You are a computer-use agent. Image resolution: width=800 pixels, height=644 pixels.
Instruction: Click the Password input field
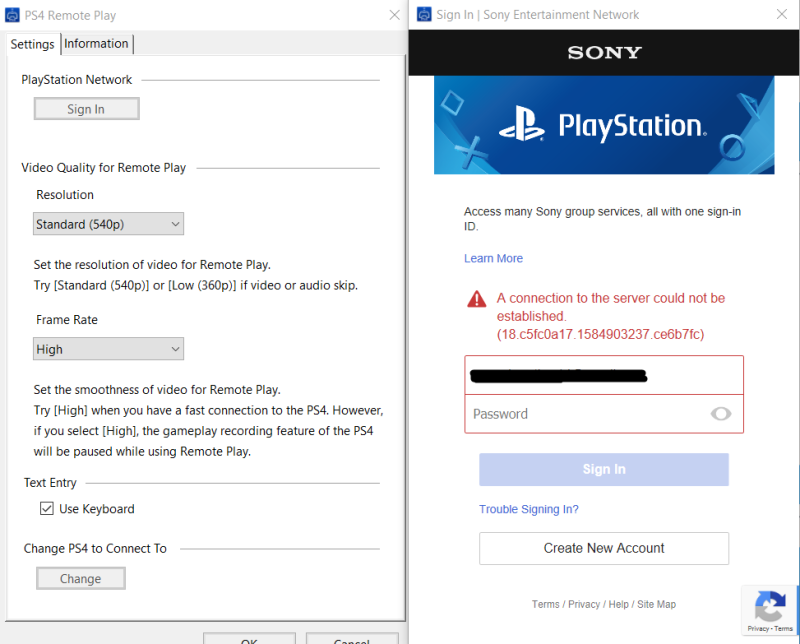pyautogui.click(x=604, y=414)
